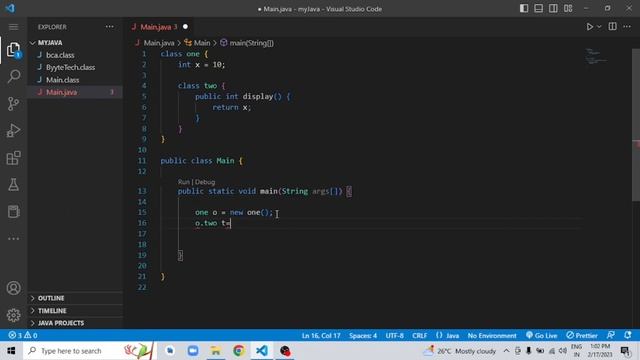Customize the editor layout
Viewport: 640px width, 360px height.
point(568,9)
